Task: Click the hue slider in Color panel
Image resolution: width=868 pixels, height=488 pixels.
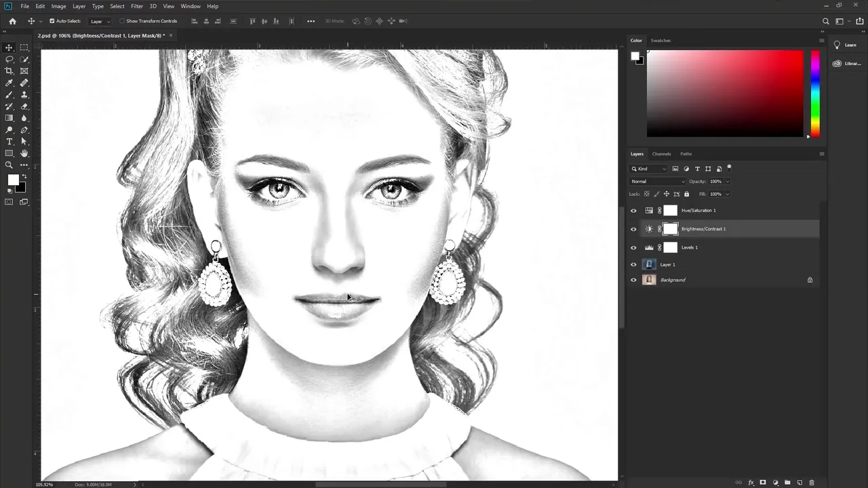Action: pos(815,94)
